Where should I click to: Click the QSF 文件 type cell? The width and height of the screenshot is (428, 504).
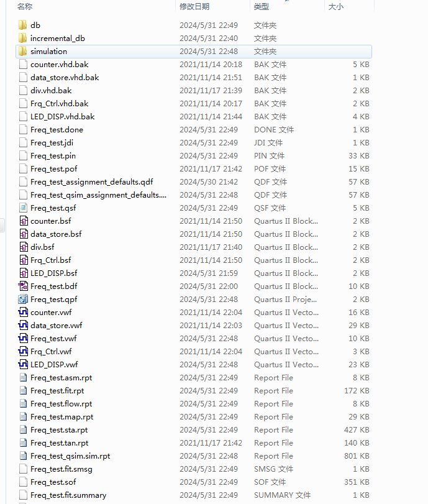click(270, 208)
